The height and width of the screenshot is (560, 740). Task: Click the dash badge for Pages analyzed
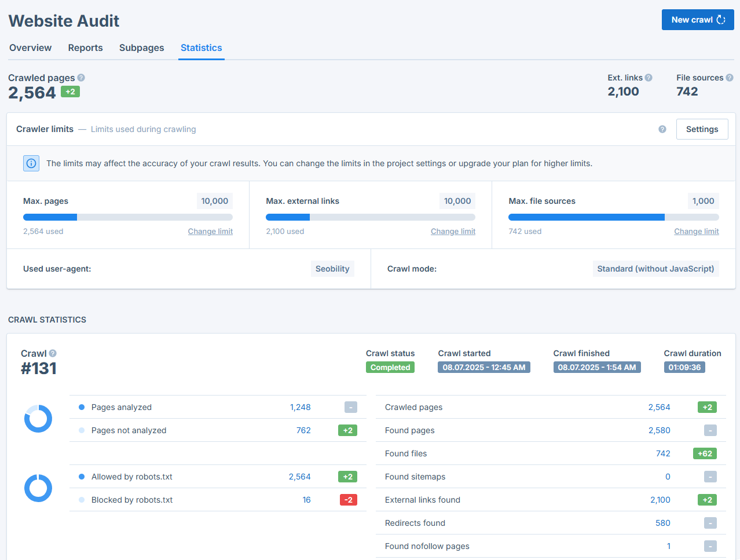351,407
